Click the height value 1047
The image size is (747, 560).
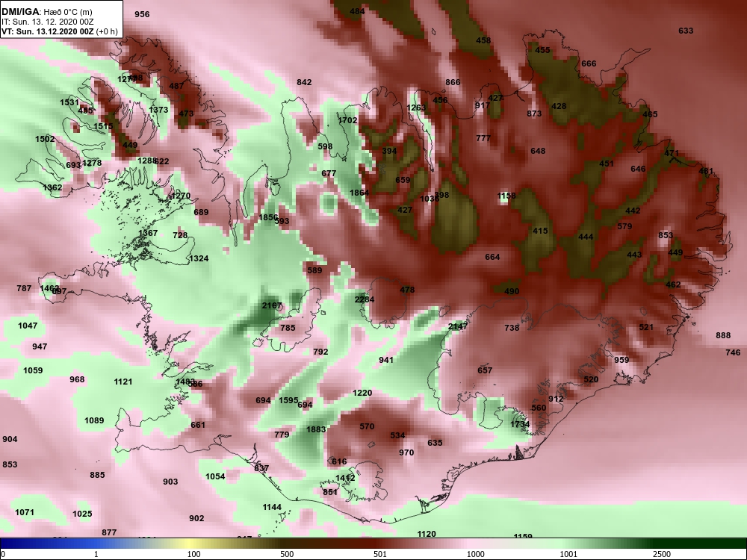[x=28, y=326]
